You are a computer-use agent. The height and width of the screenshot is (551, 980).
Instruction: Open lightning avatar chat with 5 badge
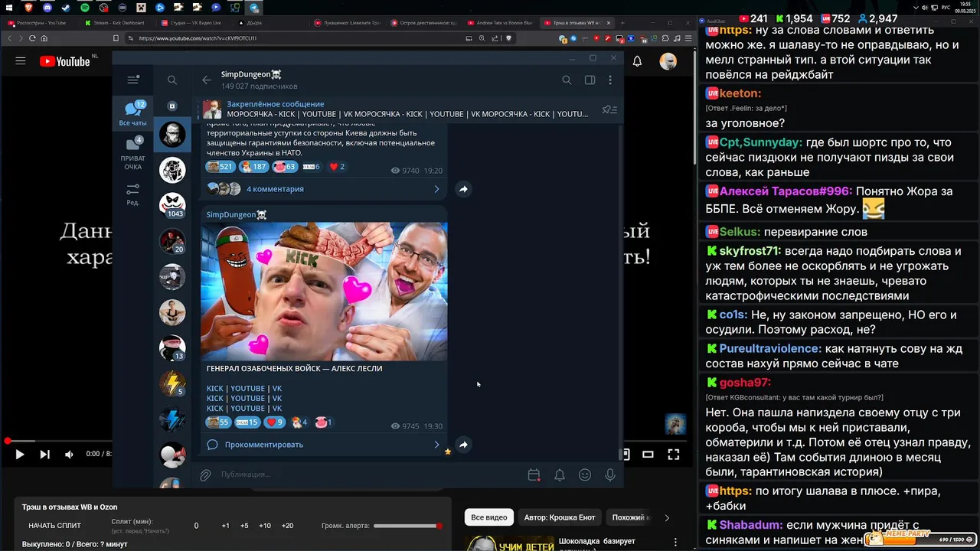point(172,383)
